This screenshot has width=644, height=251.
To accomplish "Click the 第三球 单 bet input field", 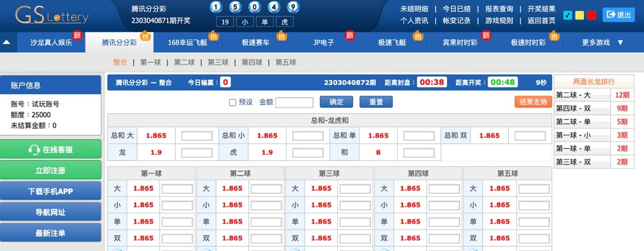I will pyautogui.click(x=355, y=222).
